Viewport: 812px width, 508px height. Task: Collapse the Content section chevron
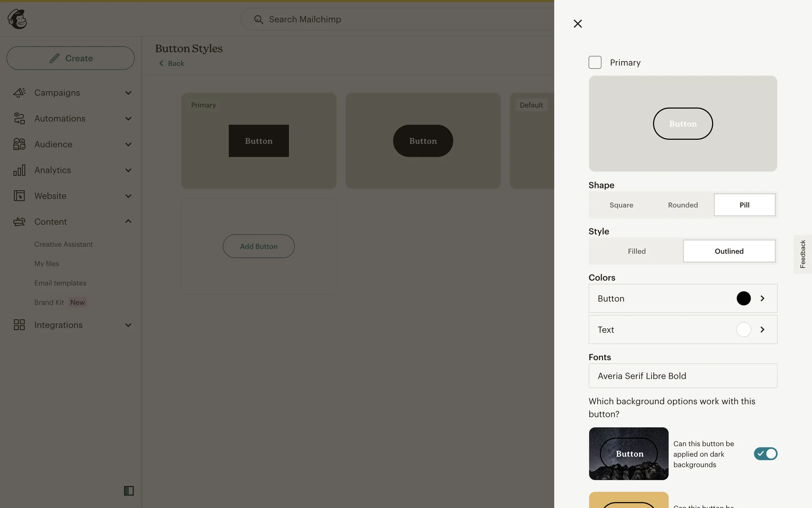(x=128, y=221)
